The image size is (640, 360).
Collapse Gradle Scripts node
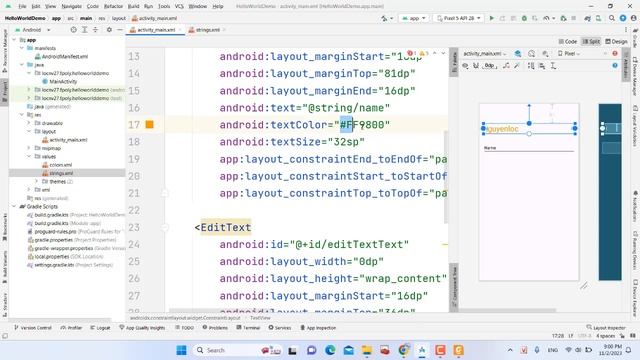click(14, 207)
